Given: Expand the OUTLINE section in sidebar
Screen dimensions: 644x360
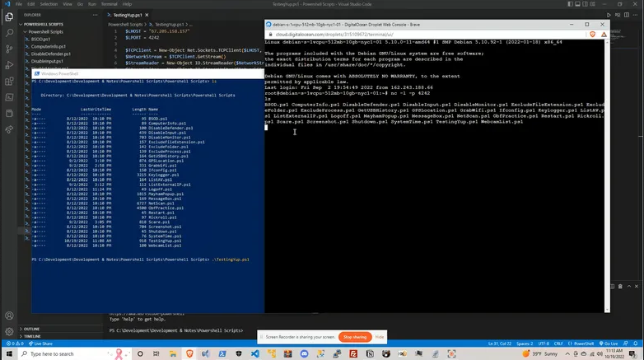Looking at the screenshot, I should pos(31,329).
